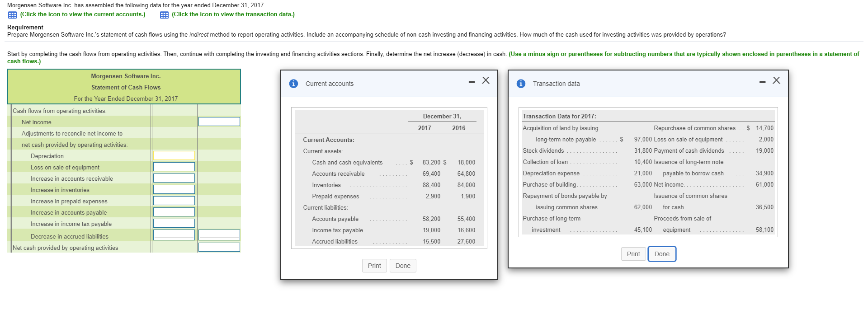Click the 'Statement of Cash Flows' heading
Screen dimensions: 868x319
pyautogui.click(x=126, y=87)
